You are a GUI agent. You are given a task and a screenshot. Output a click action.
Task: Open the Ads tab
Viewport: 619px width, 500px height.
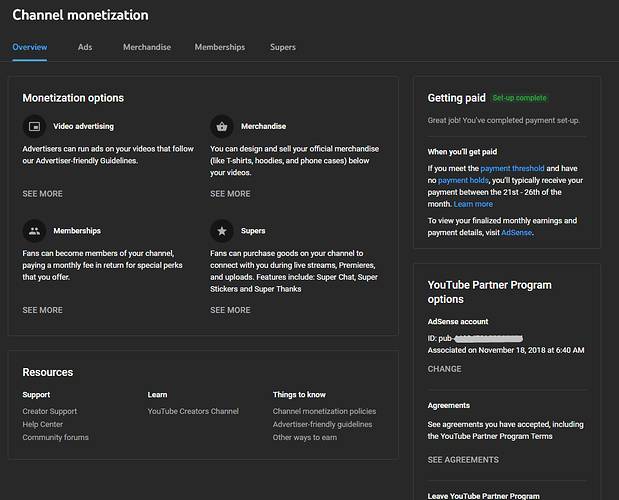click(85, 47)
